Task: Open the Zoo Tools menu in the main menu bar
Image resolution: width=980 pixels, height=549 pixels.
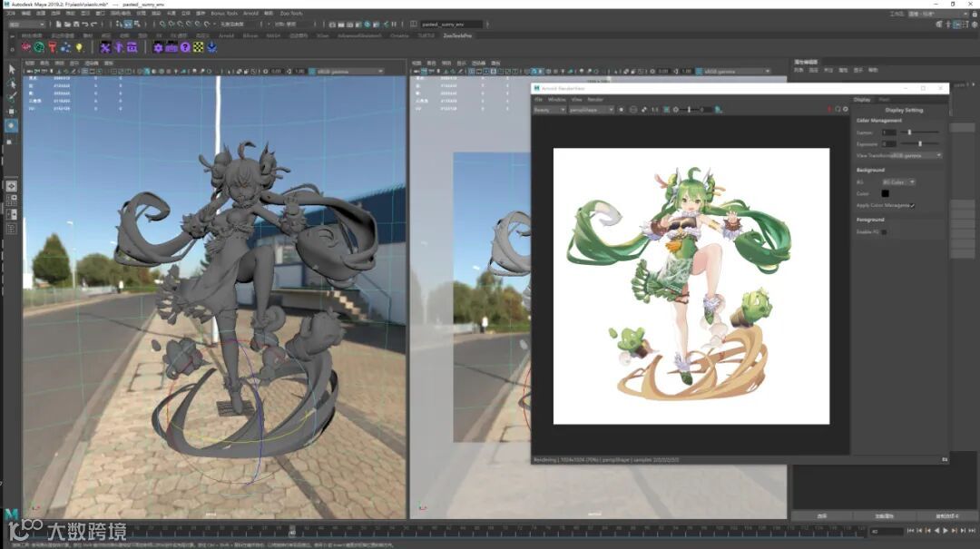Action: tap(290, 13)
